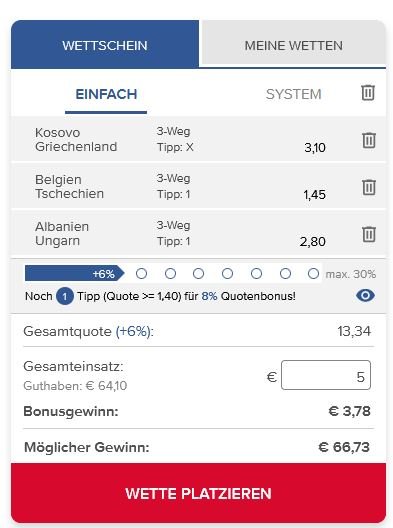Select the first empty bonus step circle

coord(141,273)
